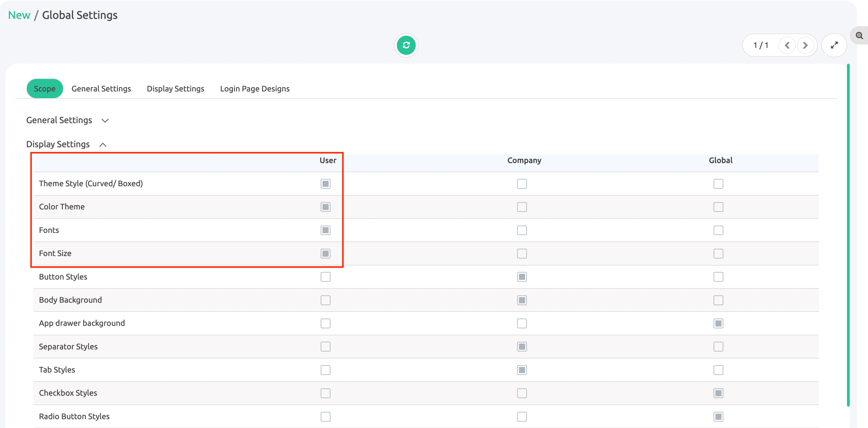Click the fullscreen expand arrows icon

834,45
